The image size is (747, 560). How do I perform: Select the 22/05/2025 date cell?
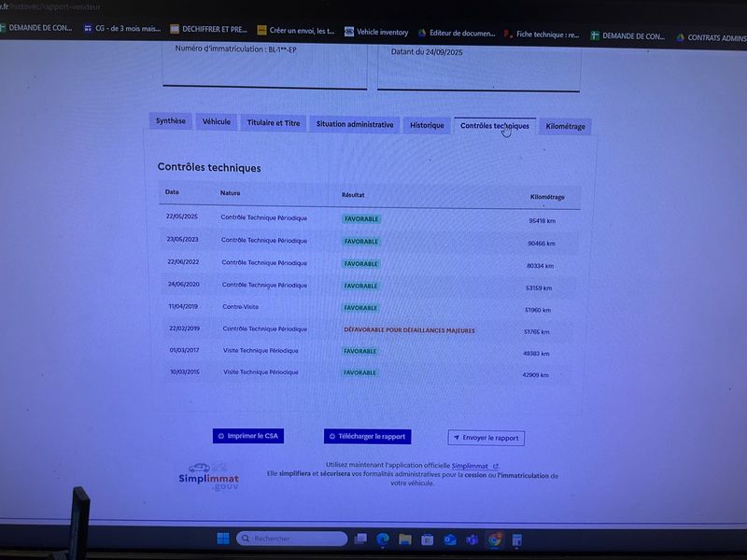(x=181, y=217)
